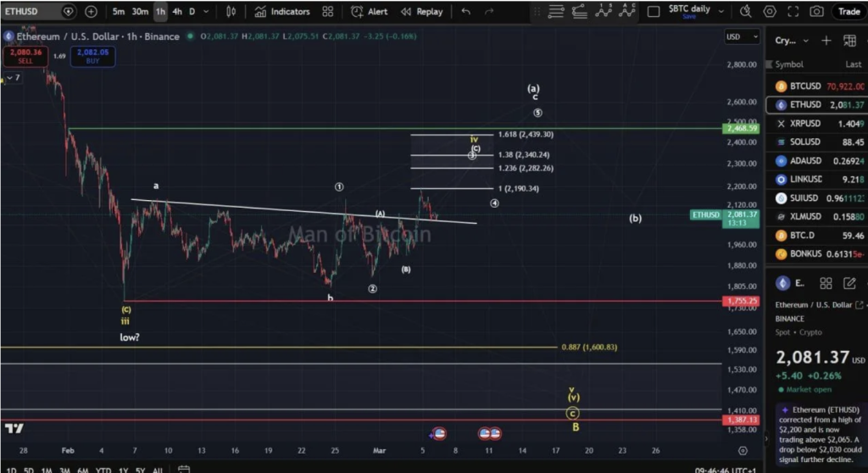Sort watchlist by Last column
Image resolution: width=868 pixels, height=473 pixels.
[x=853, y=64]
